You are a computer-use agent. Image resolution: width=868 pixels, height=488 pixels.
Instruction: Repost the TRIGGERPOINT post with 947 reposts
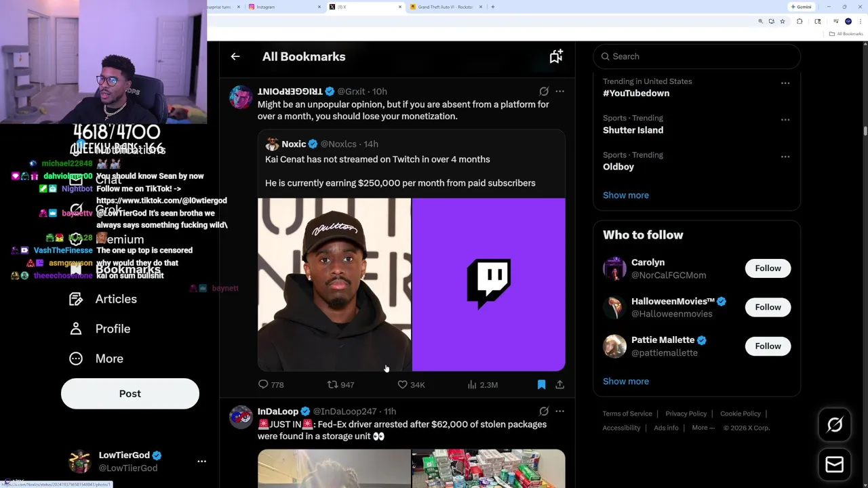click(340, 384)
